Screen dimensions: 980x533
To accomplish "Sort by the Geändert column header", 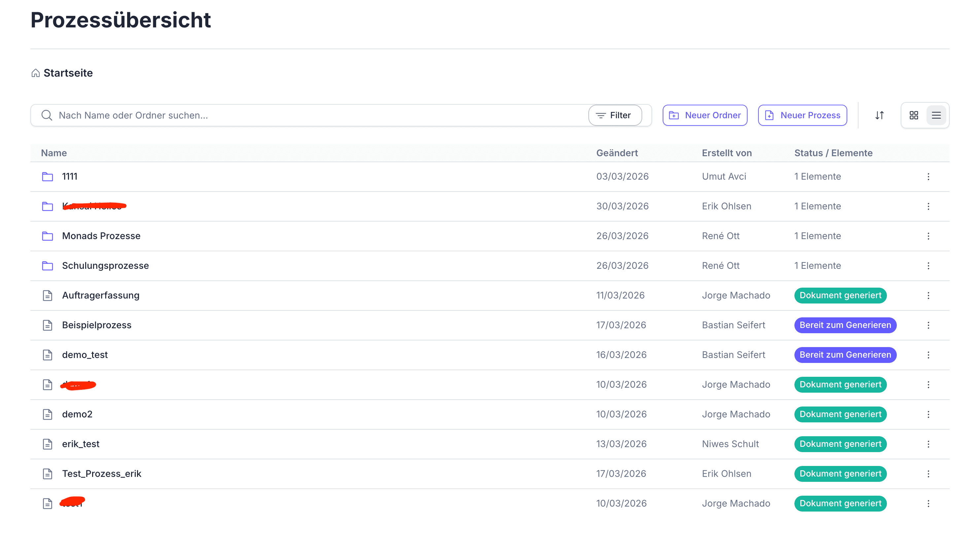I will [x=617, y=153].
